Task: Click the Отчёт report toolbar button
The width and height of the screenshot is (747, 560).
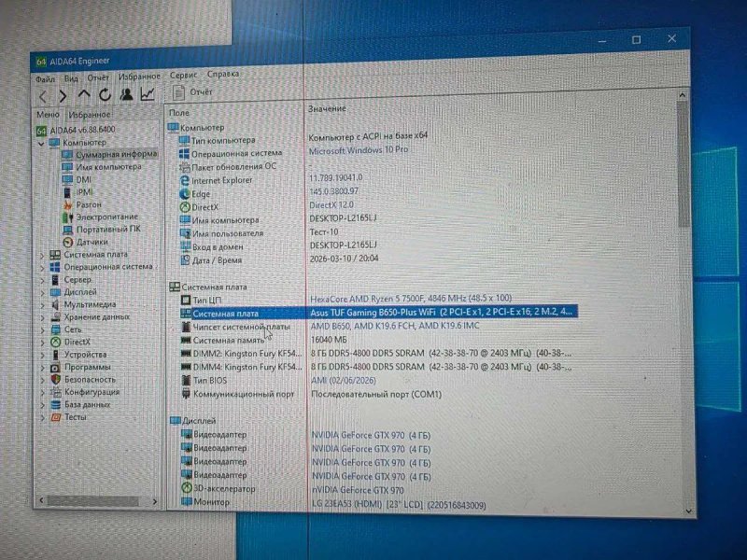Action: (192, 92)
